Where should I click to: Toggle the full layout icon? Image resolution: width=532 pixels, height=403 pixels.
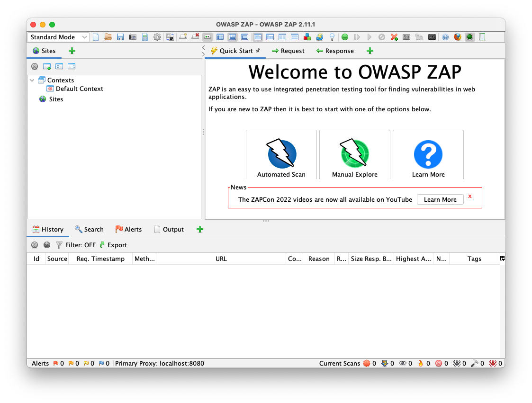[x=244, y=37]
